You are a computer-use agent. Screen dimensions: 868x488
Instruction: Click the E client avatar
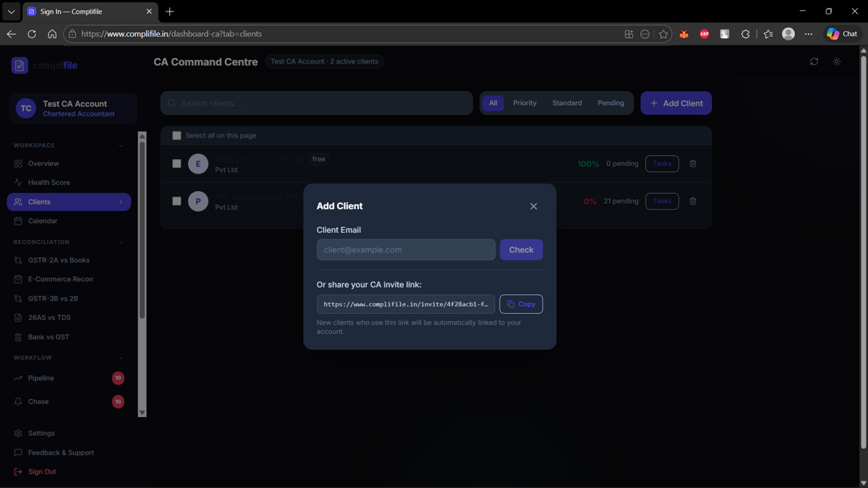click(x=198, y=163)
